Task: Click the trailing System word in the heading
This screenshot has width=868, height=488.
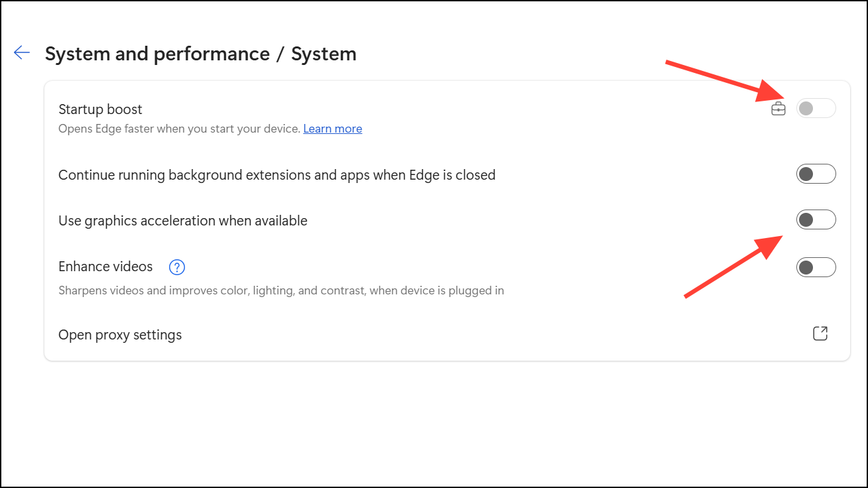Action: click(324, 54)
